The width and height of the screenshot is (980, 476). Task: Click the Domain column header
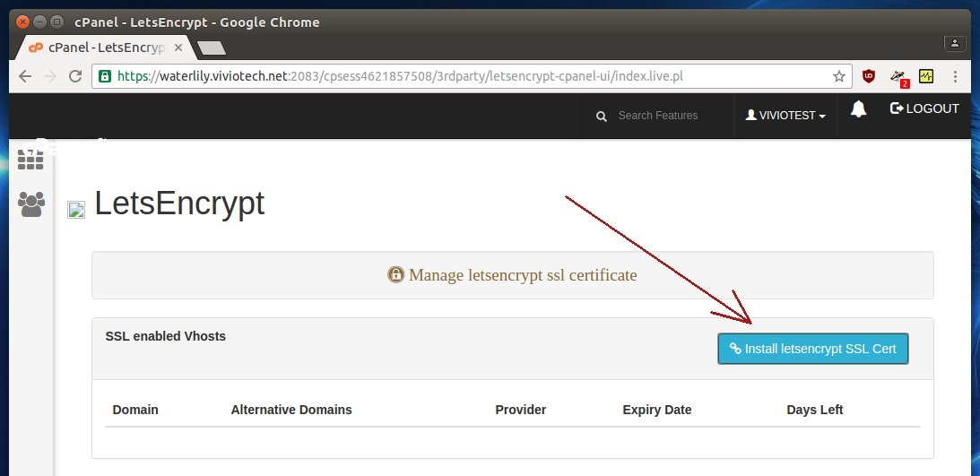[x=135, y=410]
